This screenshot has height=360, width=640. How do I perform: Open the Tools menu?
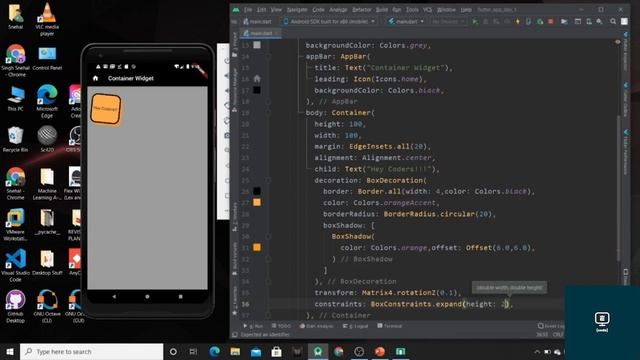tap(412, 9)
